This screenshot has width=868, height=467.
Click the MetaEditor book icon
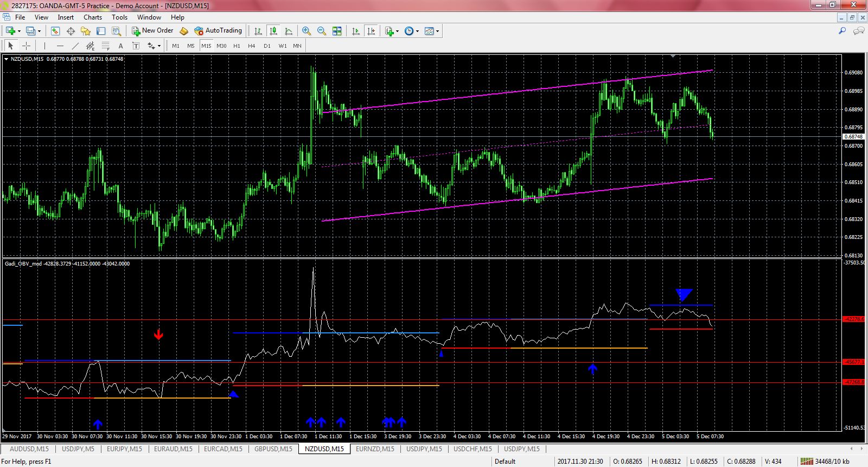point(184,31)
